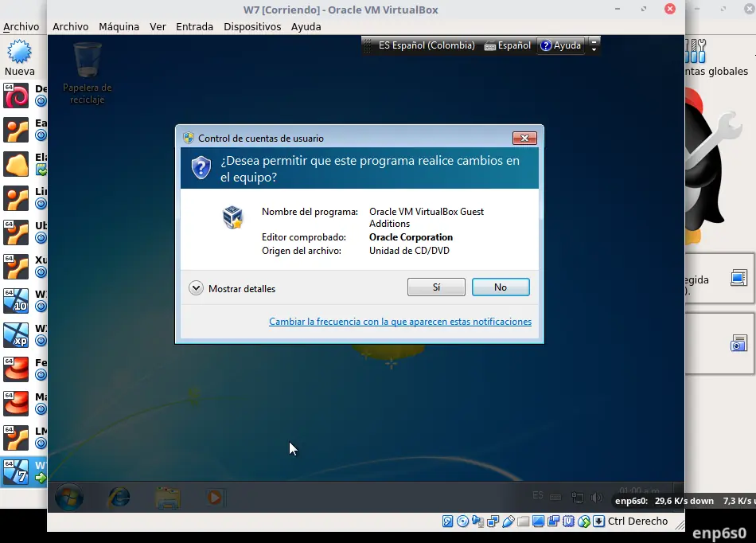Select the Windows 10 VM icon
This screenshot has width=756, height=543.
[x=16, y=301]
